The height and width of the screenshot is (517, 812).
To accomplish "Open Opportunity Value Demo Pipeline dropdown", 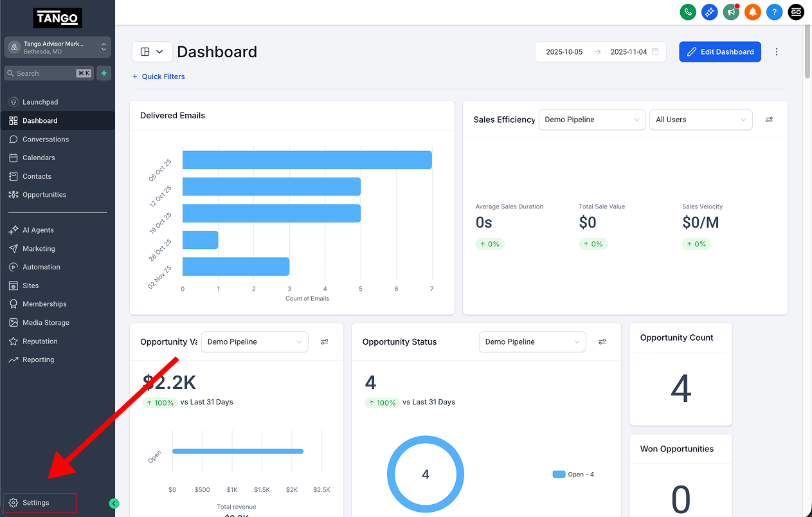I will (x=255, y=342).
